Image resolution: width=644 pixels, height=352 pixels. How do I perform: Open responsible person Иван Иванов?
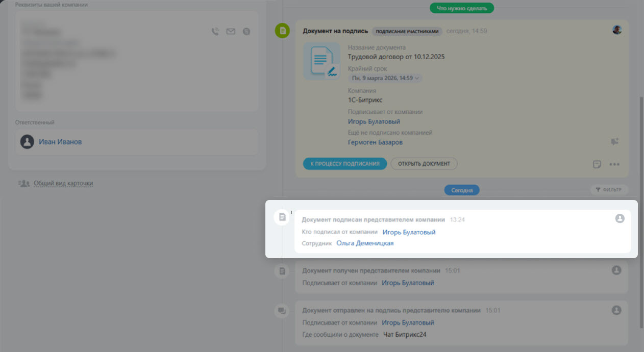[60, 142]
